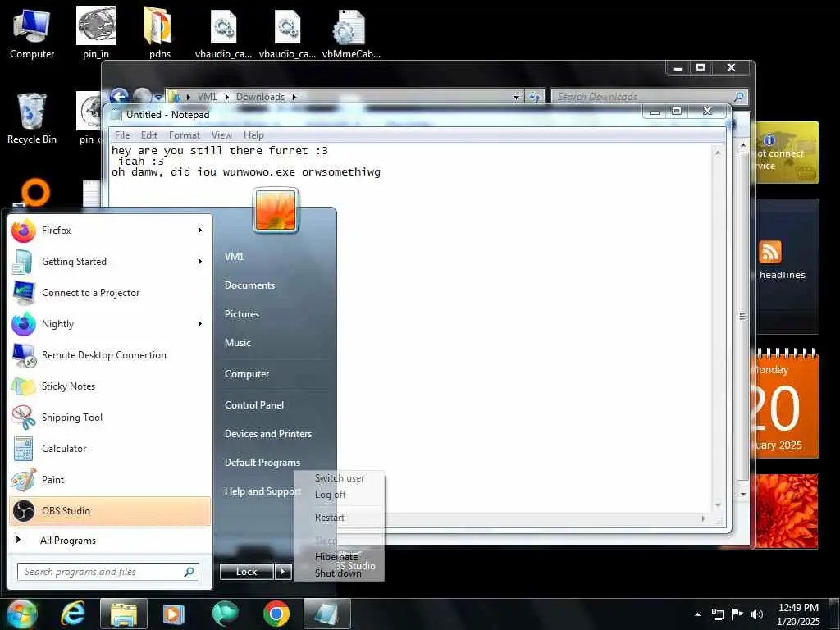840x630 pixels.
Task: Open the Recycle Bin desktop icon
Action: 32,118
